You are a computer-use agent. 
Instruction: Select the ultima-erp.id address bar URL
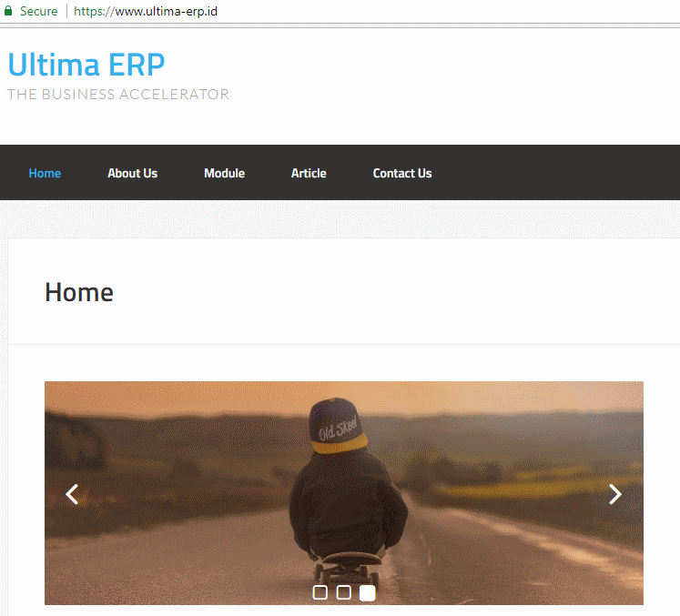[146, 11]
